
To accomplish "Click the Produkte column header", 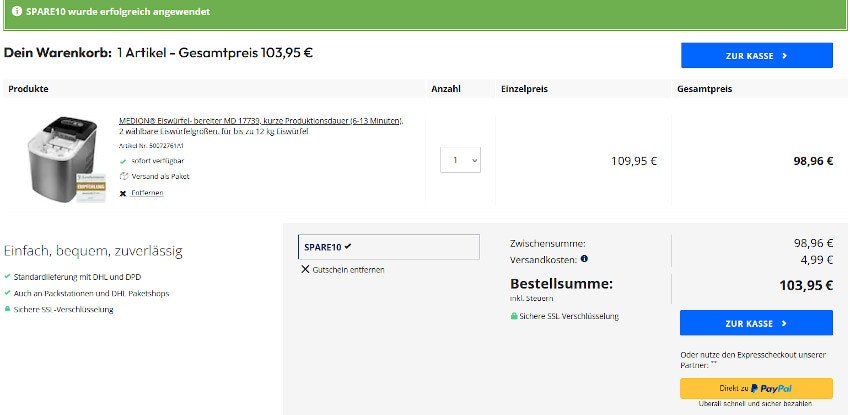I will (x=28, y=89).
